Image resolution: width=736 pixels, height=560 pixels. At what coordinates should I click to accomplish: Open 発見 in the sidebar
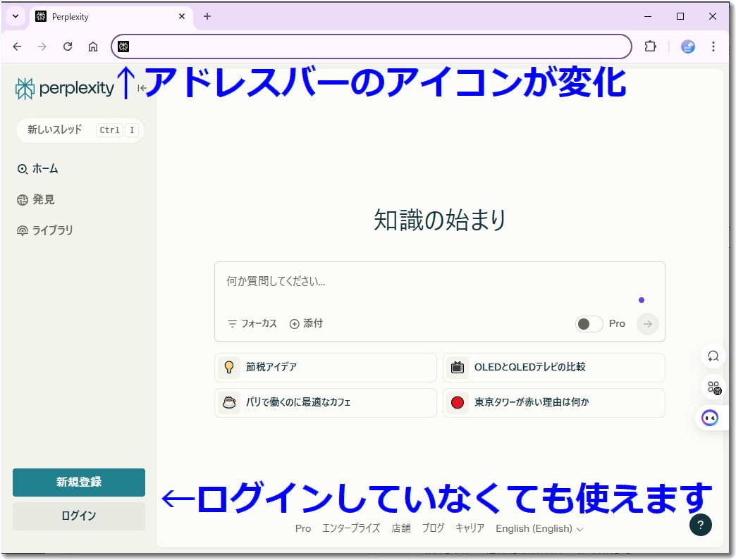click(36, 200)
